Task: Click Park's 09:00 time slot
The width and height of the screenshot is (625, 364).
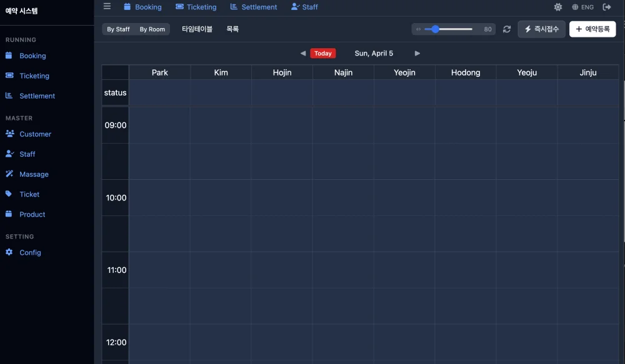Action: [x=159, y=125]
